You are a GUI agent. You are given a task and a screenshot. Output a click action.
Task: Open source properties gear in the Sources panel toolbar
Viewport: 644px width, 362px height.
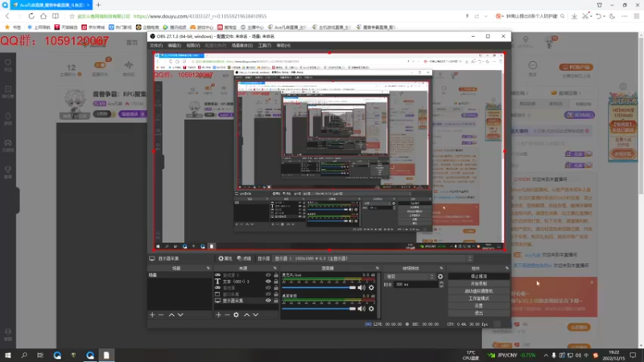(x=236, y=315)
